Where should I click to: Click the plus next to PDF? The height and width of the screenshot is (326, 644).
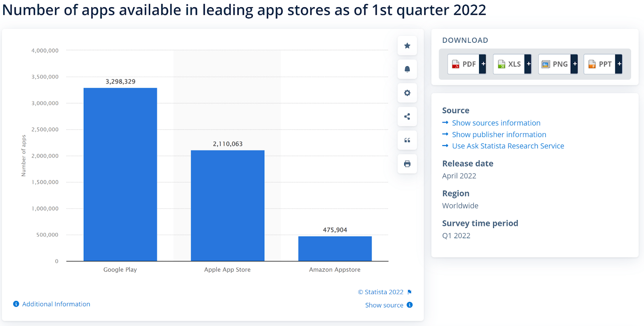pyautogui.click(x=483, y=64)
